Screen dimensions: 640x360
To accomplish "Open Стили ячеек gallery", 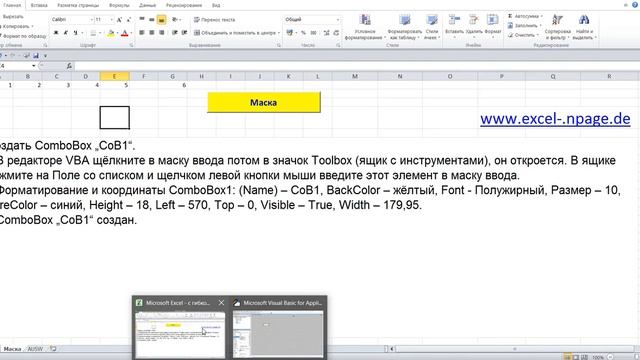I will 431,27.
